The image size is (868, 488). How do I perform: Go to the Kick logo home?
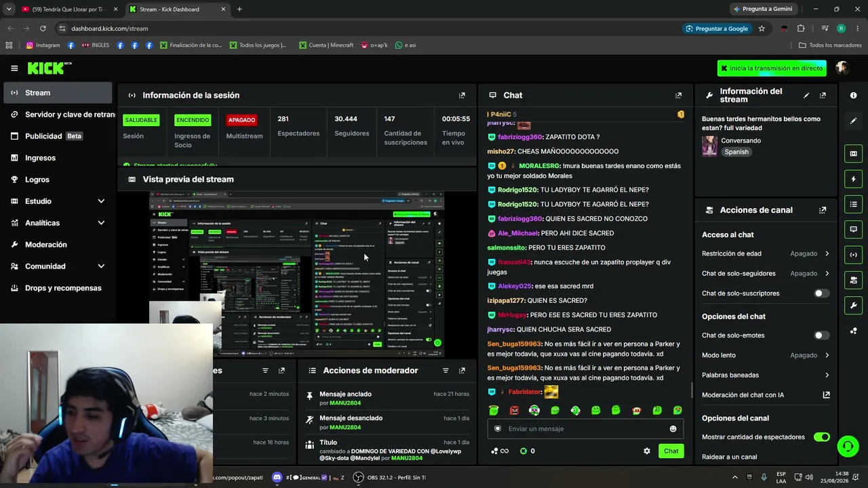coord(50,68)
